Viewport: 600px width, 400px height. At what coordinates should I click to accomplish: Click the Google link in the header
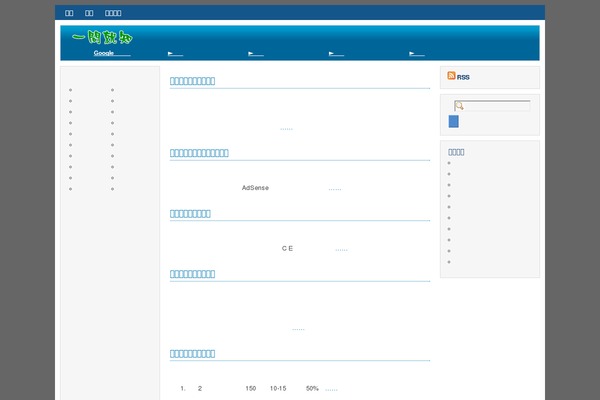(105, 53)
